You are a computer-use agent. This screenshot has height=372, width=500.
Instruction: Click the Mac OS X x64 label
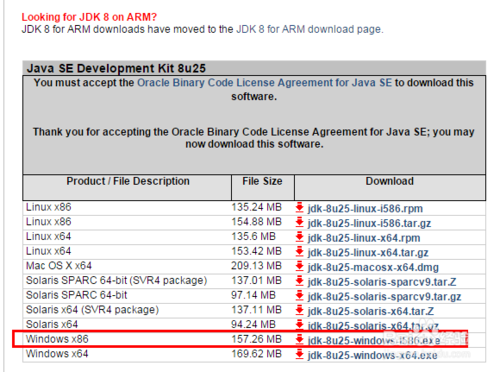point(59,266)
